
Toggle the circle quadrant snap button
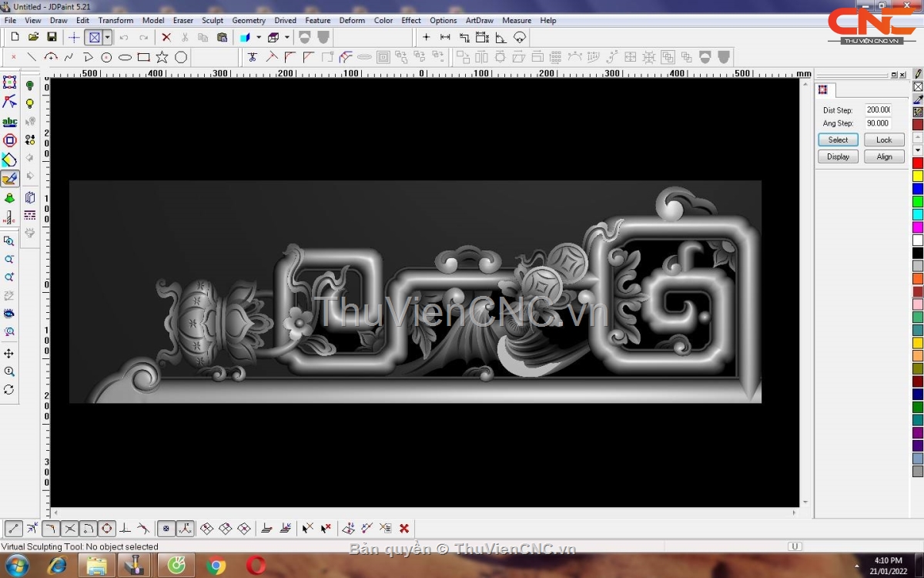pos(107,529)
